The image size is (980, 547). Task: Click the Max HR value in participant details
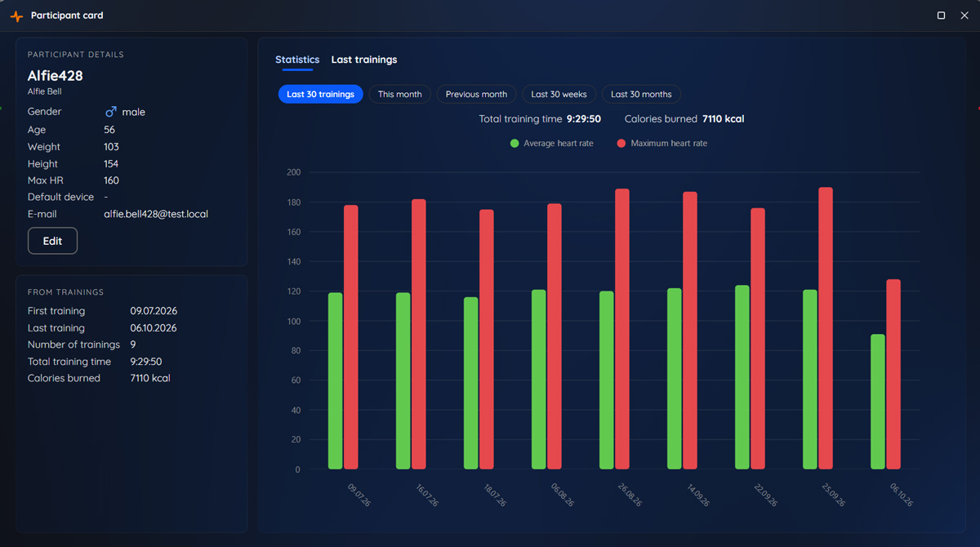point(112,180)
